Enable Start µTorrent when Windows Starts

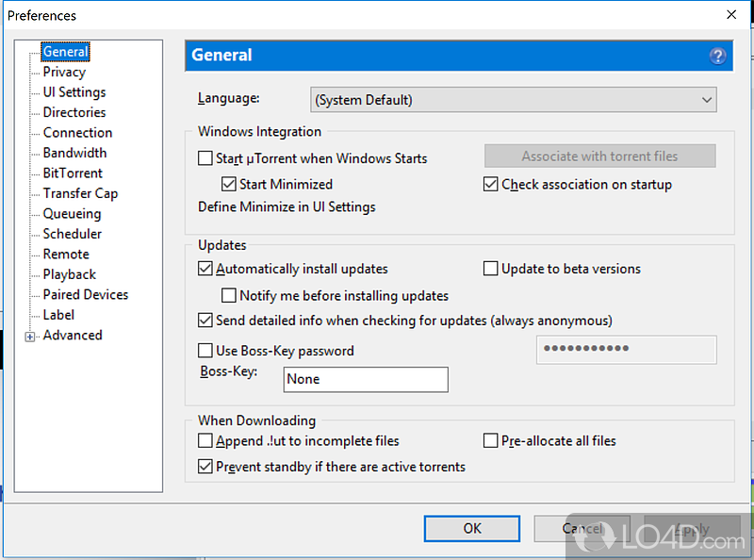point(205,159)
